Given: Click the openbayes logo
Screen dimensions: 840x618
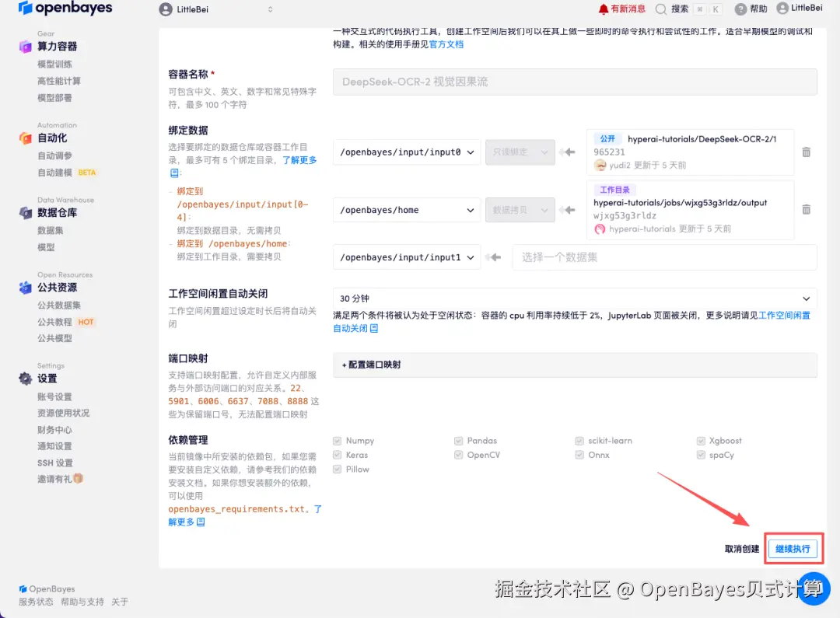Looking at the screenshot, I should click(65, 8).
